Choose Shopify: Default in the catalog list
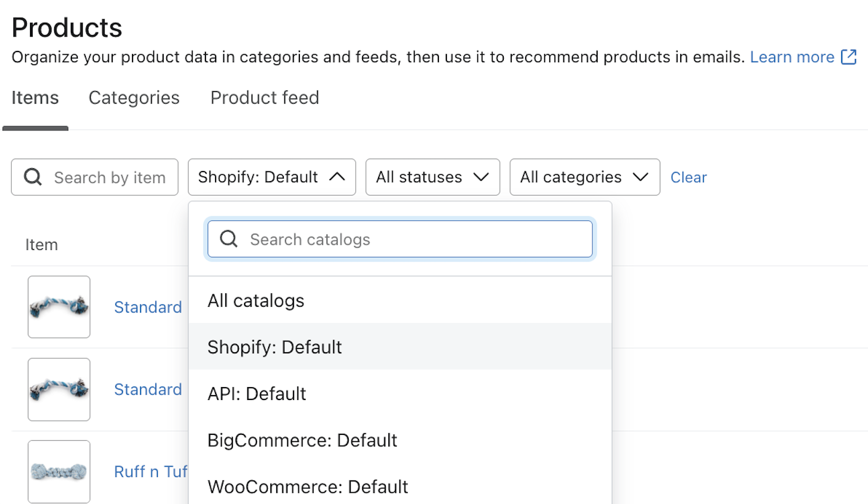This screenshot has width=868, height=504. tap(275, 347)
